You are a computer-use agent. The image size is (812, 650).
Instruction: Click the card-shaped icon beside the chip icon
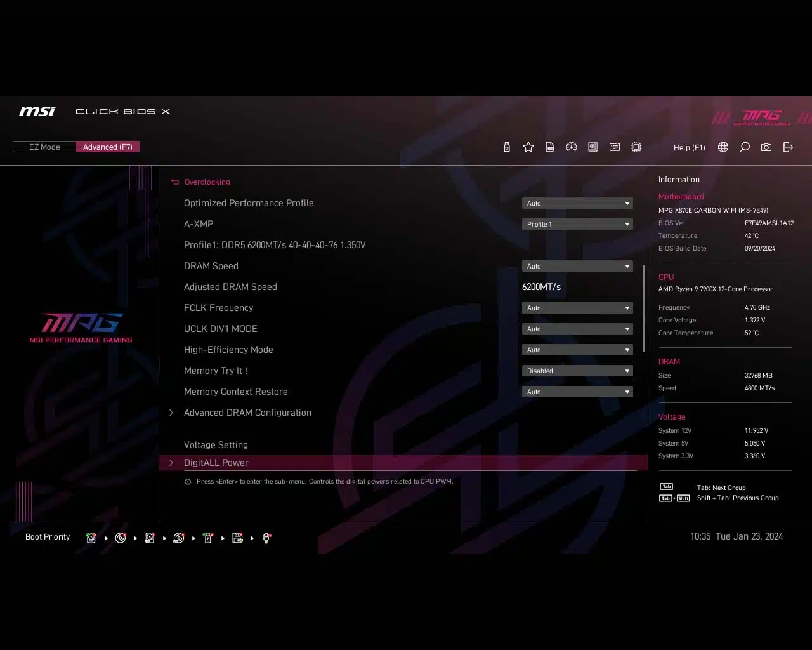point(615,147)
